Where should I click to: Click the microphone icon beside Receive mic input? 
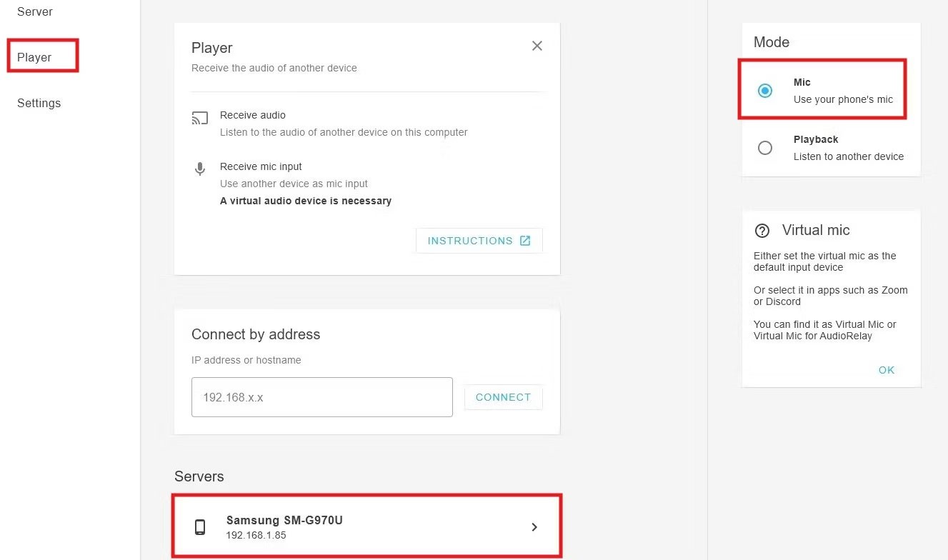pyautogui.click(x=200, y=169)
